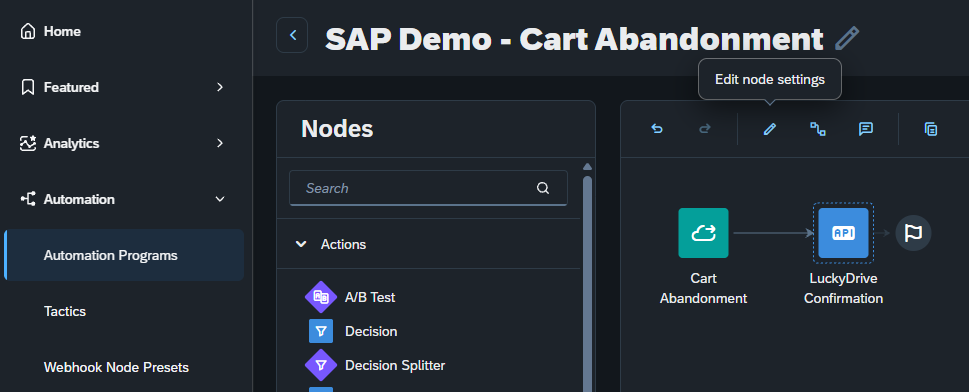Open Tactics in sidebar
969x392 pixels.
point(65,312)
